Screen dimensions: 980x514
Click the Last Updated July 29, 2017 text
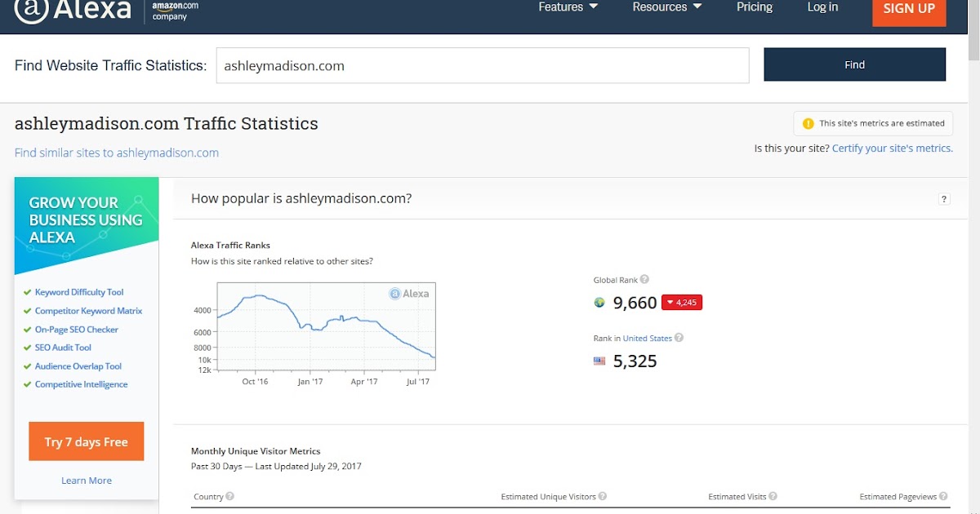pos(308,467)
